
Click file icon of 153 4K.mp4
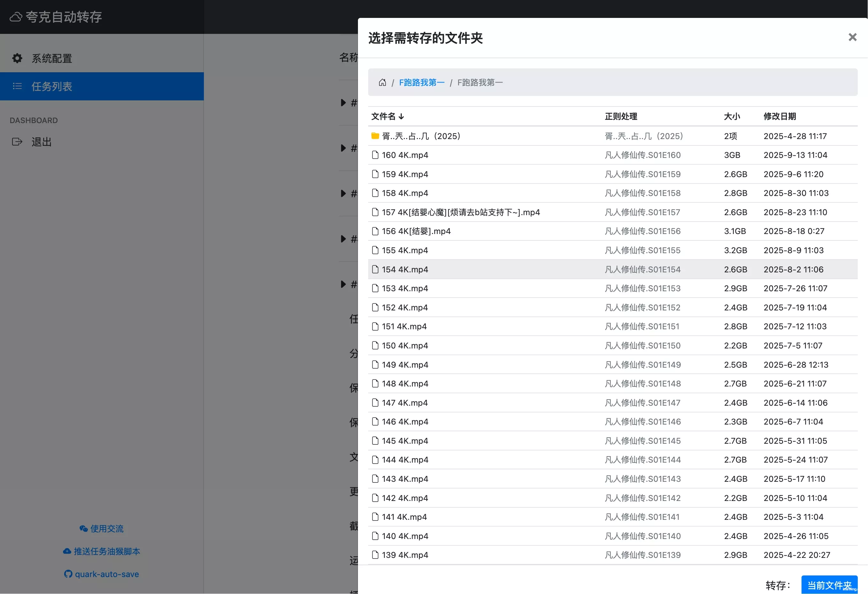click(x=375, y=288)
